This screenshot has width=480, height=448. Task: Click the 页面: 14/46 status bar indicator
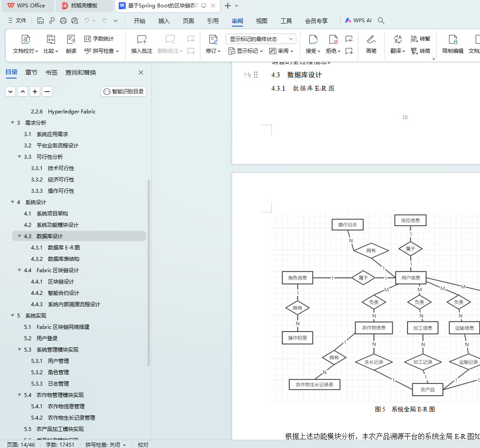[x=21, y=445]
